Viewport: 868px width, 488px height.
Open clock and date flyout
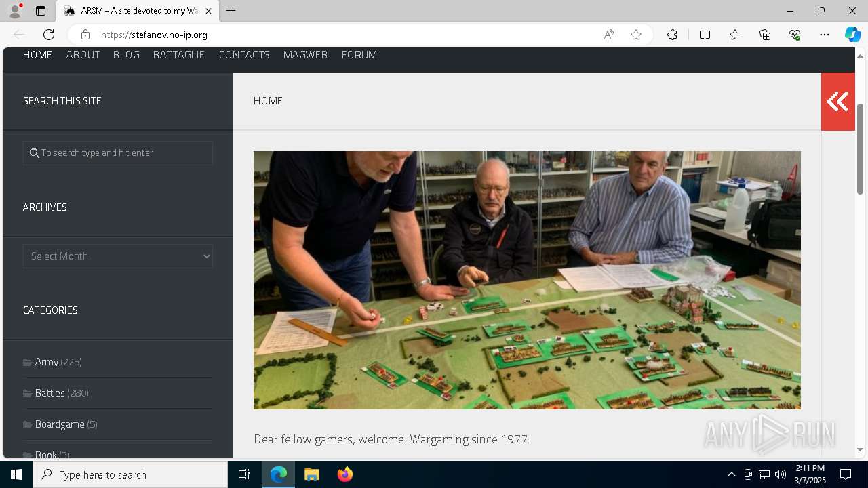[810, 474]
